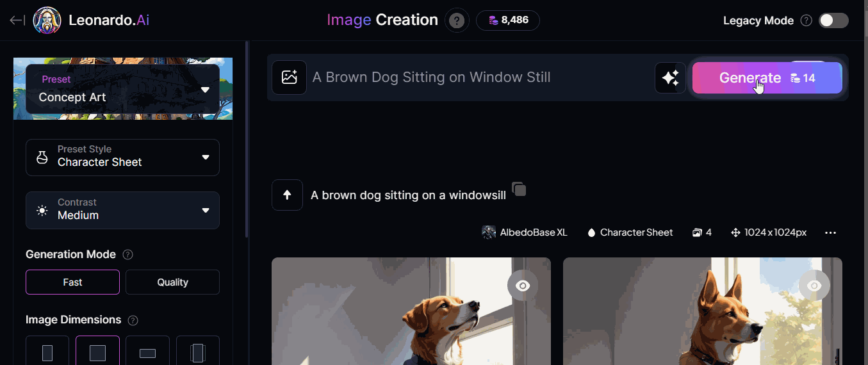Image resolution: width=868 pixels, height=365 pixels.
Task: Open the add image guidance icon
Action: [289, 77]
